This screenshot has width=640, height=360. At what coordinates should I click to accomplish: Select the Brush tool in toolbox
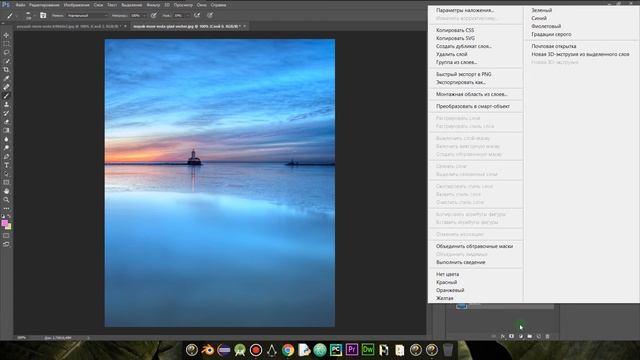click(x=6, y=96)
